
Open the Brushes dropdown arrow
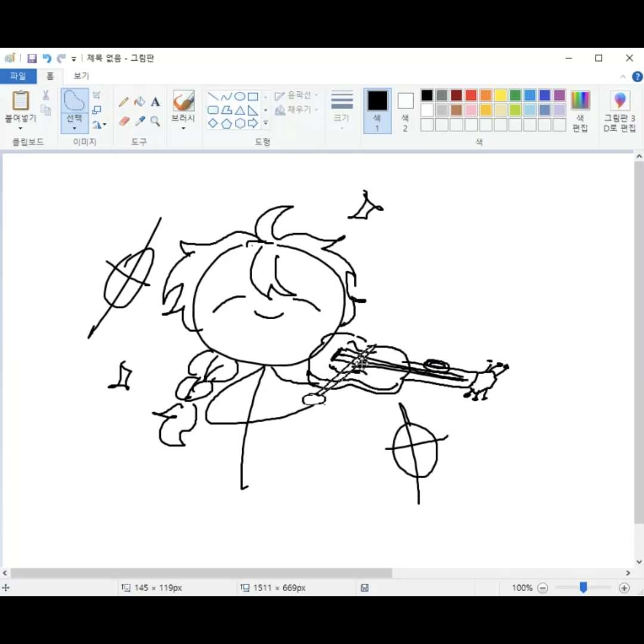(183, 128)
